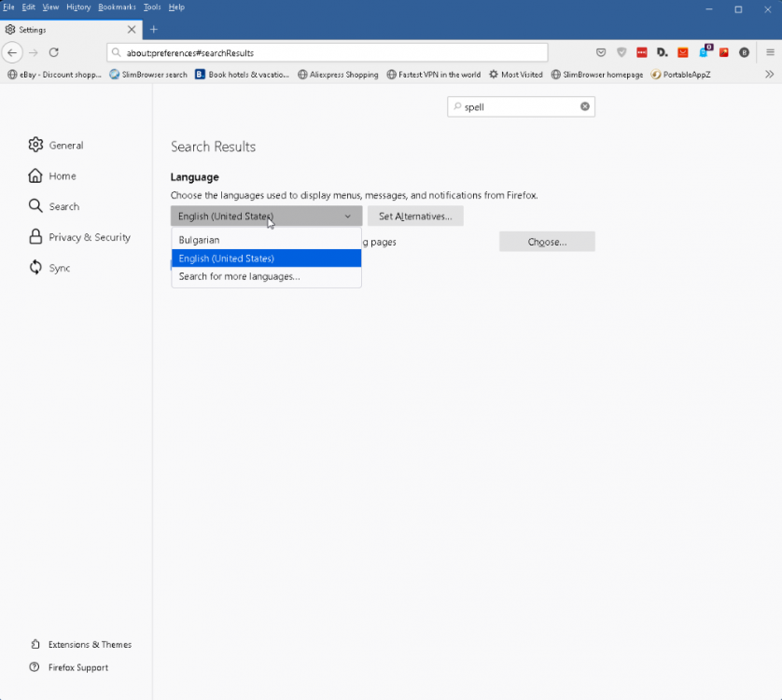Screen dimensions: 782x700
Task: Click the Set Alternatives button
Action: (x=415, y=216)
